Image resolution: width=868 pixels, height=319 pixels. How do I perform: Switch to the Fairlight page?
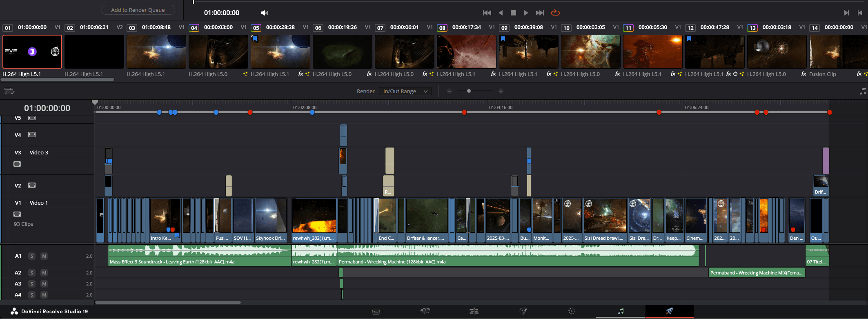pos(621,311)
